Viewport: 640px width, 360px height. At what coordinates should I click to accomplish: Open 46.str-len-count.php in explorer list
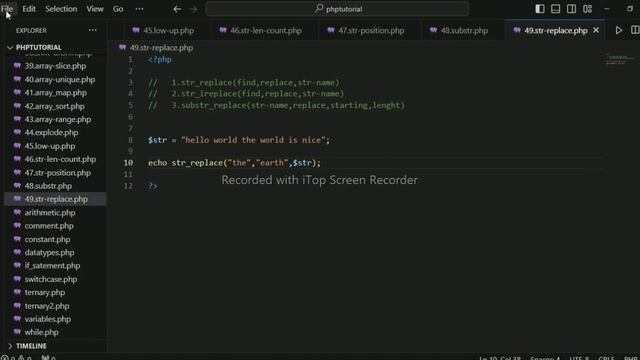click(x=60, y=159)
